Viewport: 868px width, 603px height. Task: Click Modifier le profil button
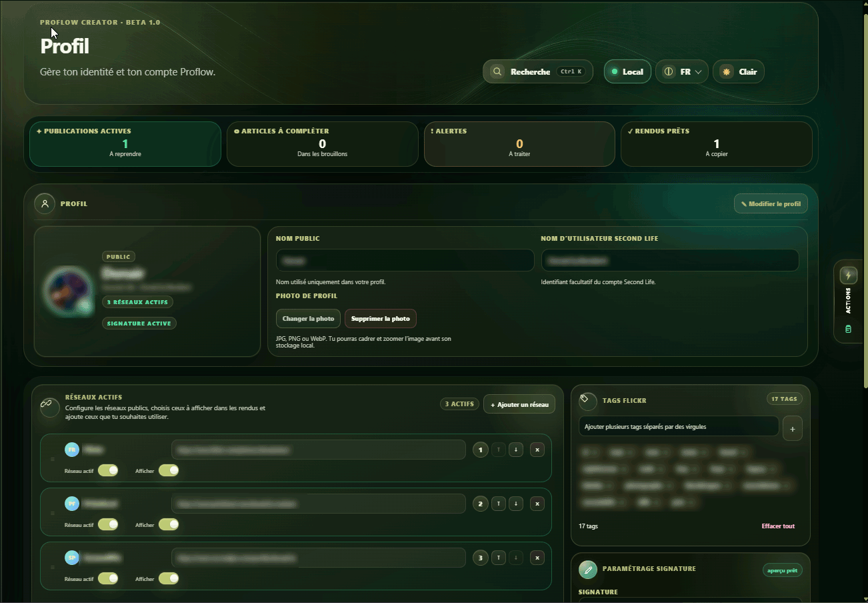(x=771, y=203)
